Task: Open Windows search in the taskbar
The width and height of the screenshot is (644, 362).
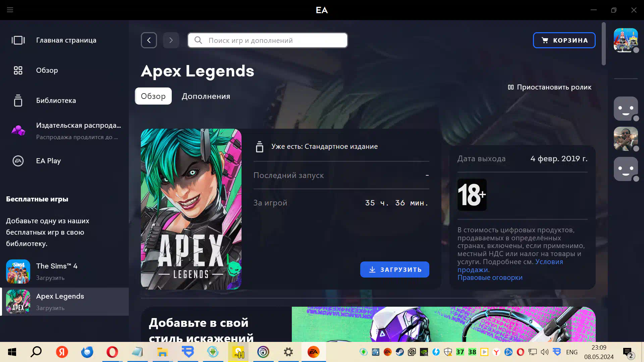Action: (36, 352)
